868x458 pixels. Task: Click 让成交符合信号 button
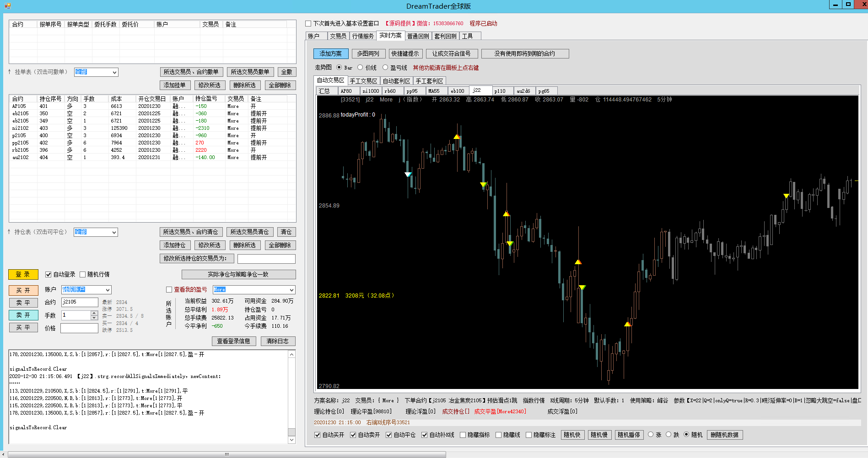coord(452,53)
